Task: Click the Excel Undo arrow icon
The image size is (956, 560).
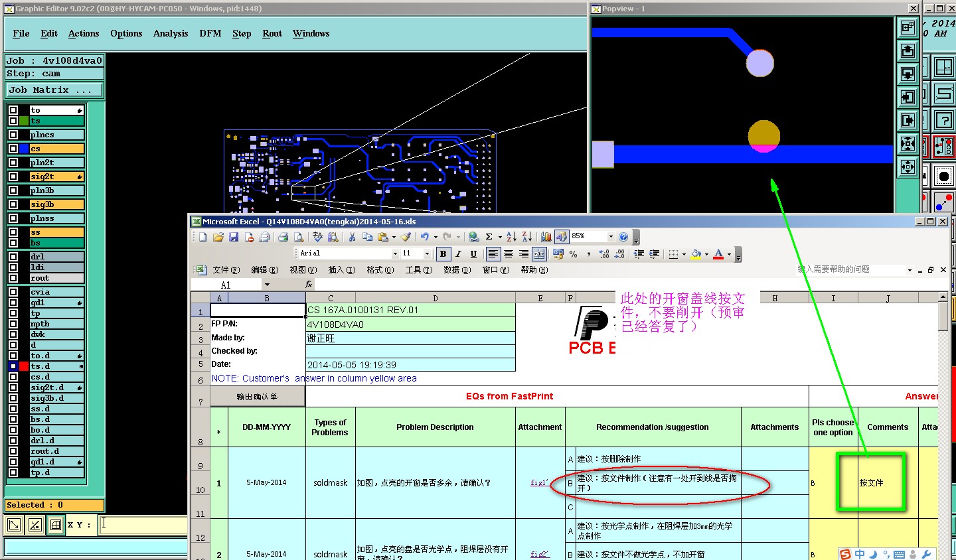Action: [424, 237]
